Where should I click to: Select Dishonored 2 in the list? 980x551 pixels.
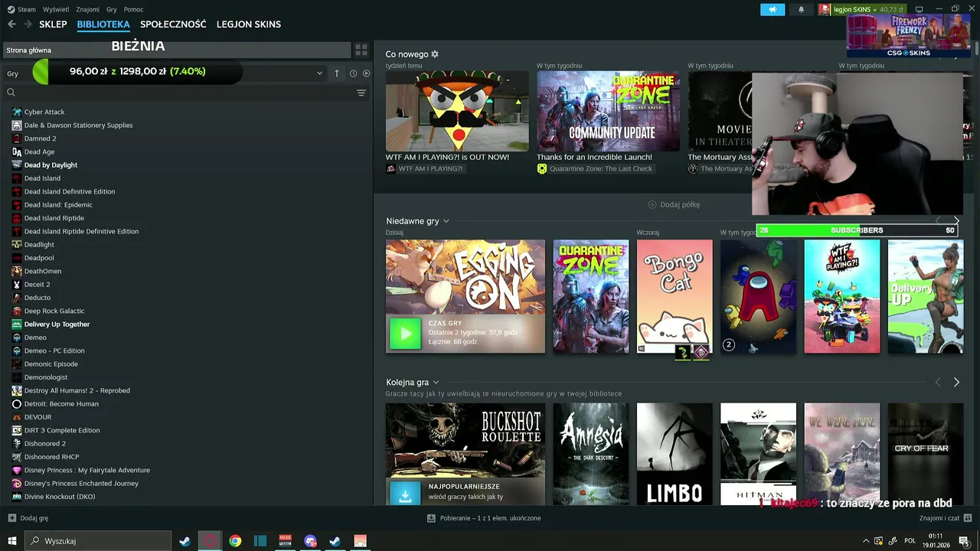click(44, 443)
